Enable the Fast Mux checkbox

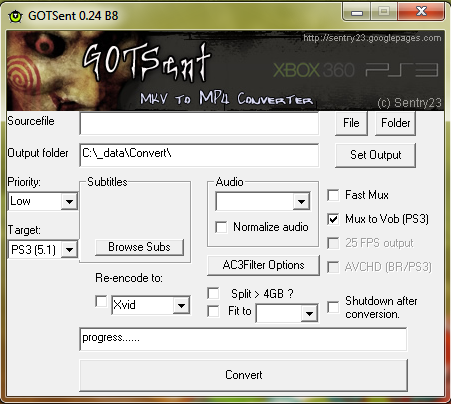coord(333,195)
